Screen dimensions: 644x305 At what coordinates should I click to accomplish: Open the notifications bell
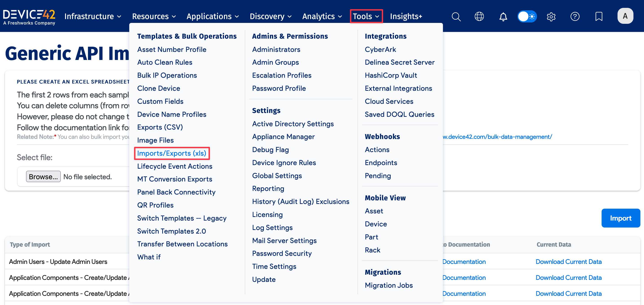(x=503, y=17)
